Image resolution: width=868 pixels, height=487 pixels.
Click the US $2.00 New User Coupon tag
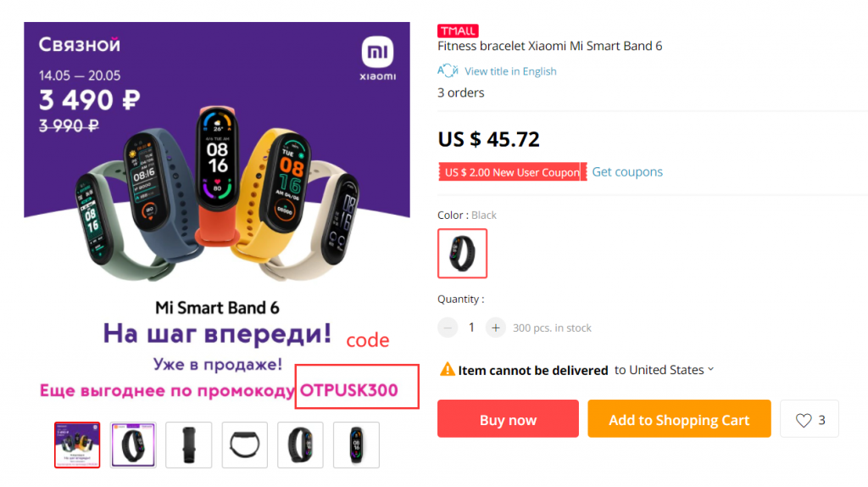pyautogui.click(x=512, y=171)
